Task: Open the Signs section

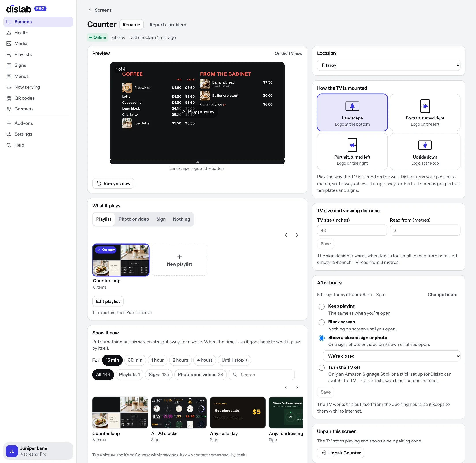Action: point(38,65)
